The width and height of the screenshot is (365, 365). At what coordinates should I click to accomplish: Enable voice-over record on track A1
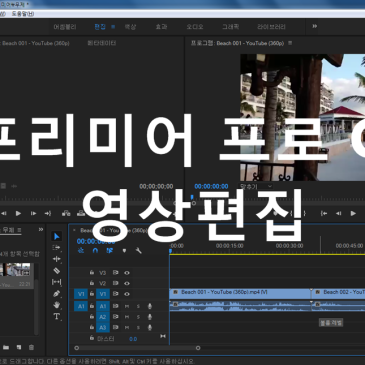pyautogui.click(x=150, y=306)
